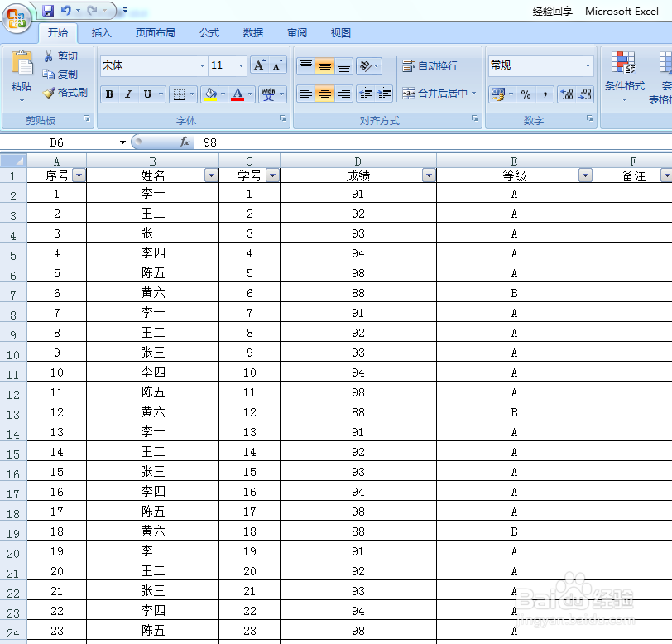
Task: Toggle bottom vertical alignment
Action: coord(343,66)
